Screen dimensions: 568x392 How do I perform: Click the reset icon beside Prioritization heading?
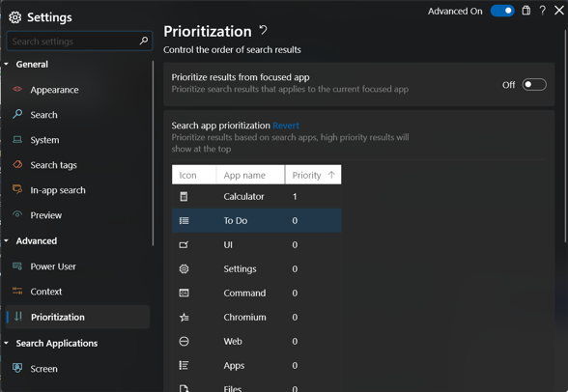pos(264,30)
